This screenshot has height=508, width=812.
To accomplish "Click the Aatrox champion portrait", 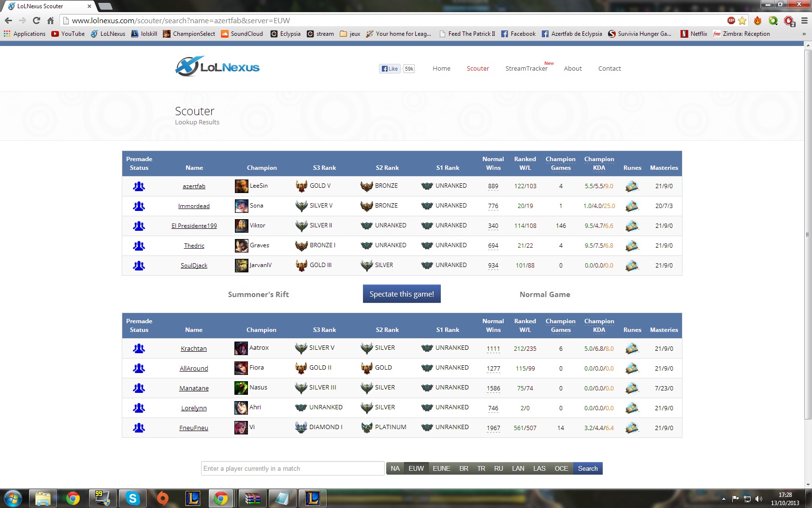I will [x=241, y=348].
